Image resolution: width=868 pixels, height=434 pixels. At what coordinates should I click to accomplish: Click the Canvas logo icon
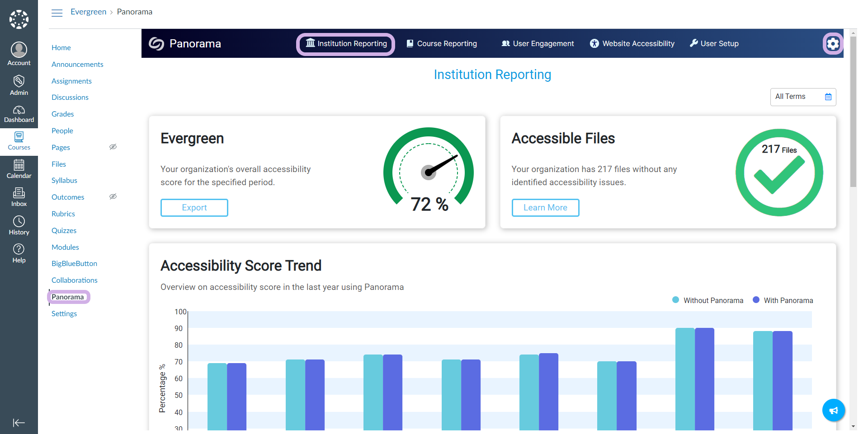point(19,19)
